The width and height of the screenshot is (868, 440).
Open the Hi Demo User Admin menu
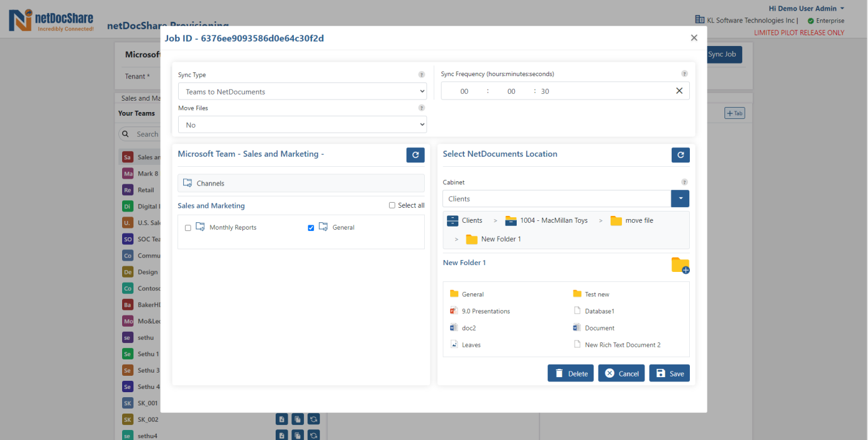(806, 8)
